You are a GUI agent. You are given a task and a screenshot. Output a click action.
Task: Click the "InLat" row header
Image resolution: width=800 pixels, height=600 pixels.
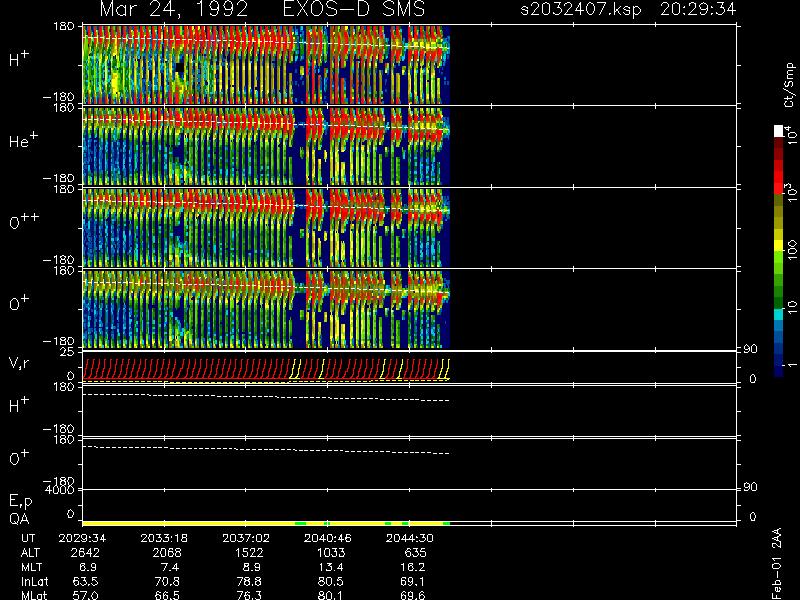tap(33, 581)
